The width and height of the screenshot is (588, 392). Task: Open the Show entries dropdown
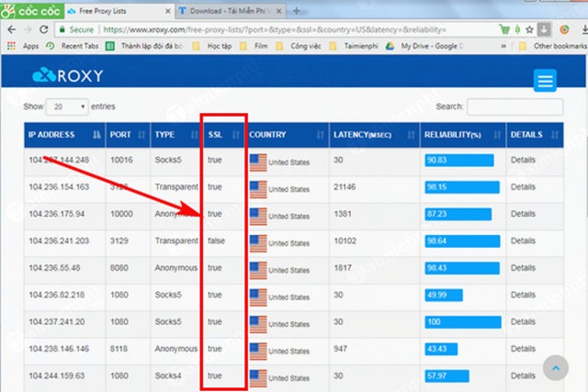[66, 106]
